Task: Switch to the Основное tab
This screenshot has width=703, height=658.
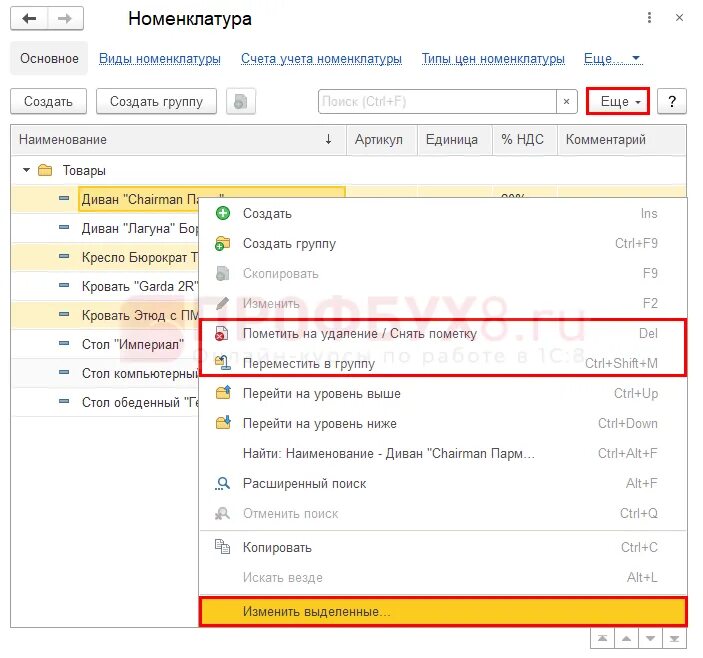Action: tap(49, 59)
